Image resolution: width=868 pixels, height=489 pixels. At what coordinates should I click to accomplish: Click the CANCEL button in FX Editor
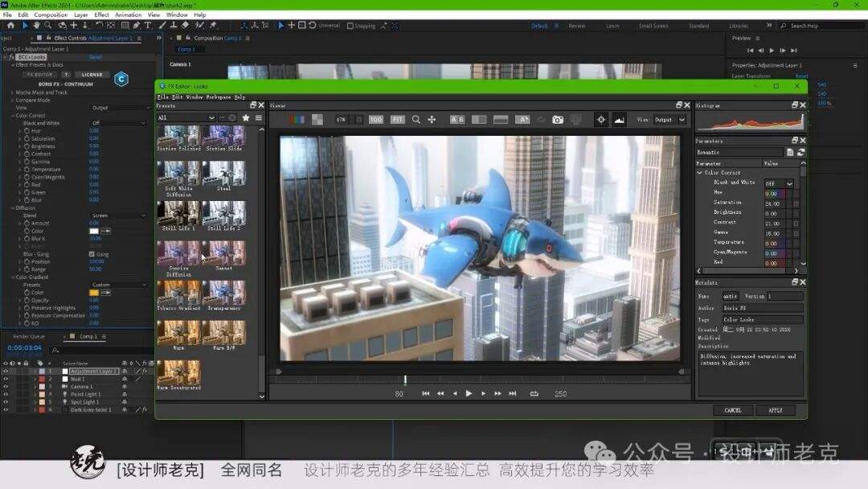point(733,410)
